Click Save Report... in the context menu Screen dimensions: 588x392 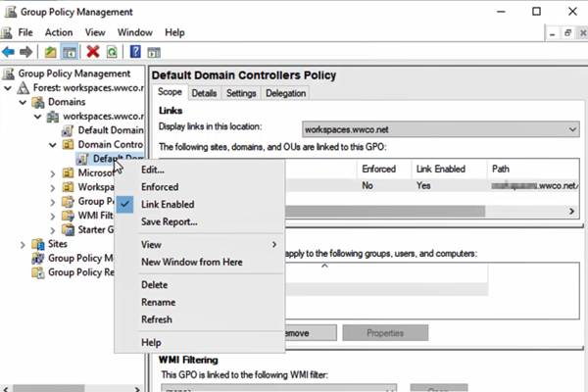(170, 221)
